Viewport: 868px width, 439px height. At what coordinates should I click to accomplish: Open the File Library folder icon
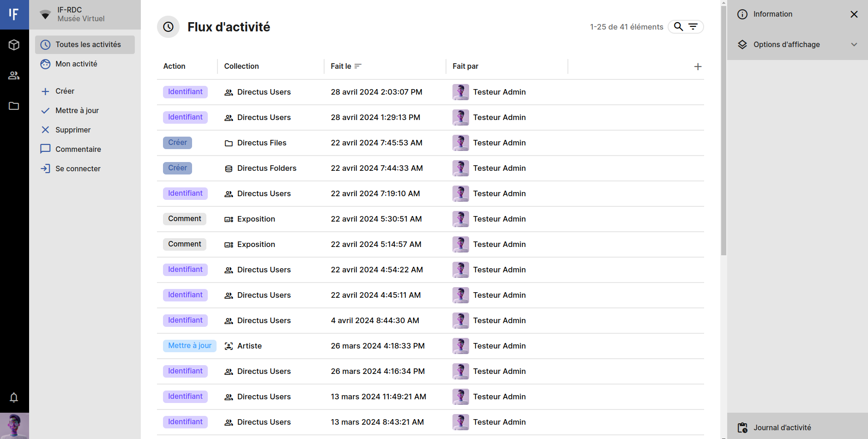tap(14, 106)
